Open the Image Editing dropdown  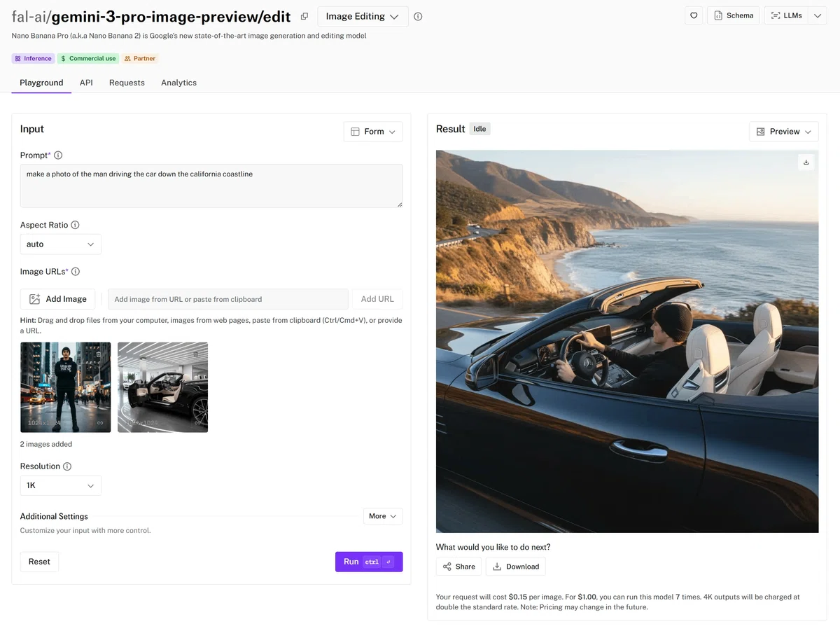pos(363,16)
